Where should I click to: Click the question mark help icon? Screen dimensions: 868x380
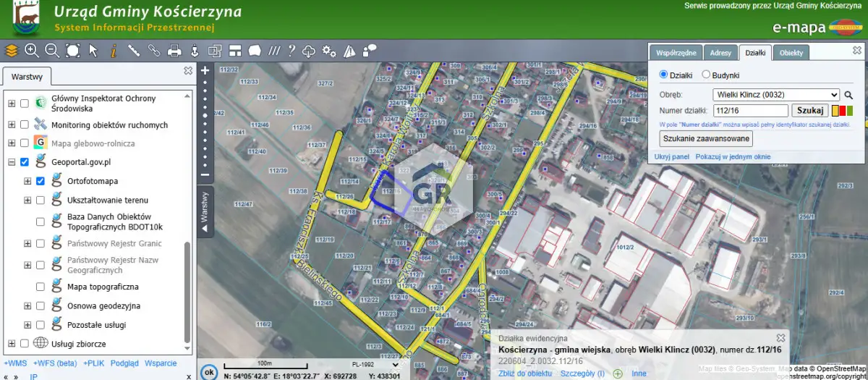tap(292, 51)
